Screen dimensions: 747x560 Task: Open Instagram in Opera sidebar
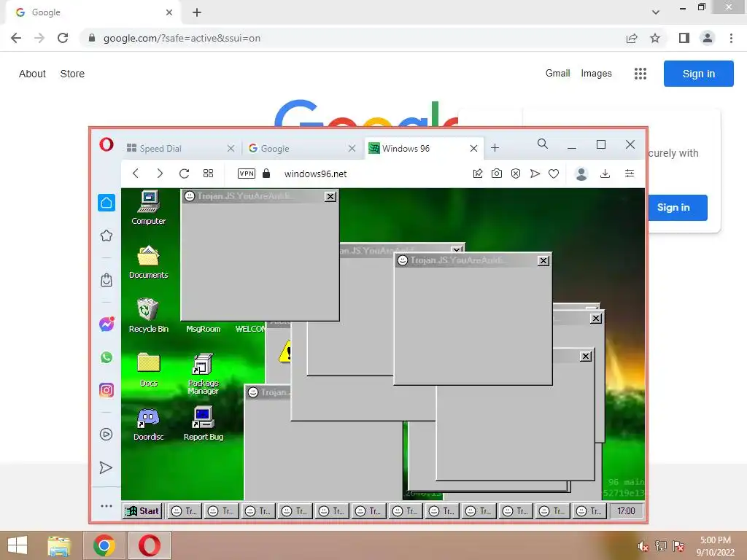[x=107, y=390]
